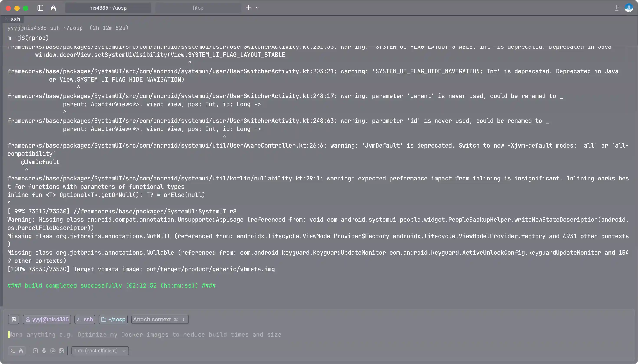This screenshot has height=364, width=638.
Task: Start voice input with microphone icon
Action: click(44, 351)
